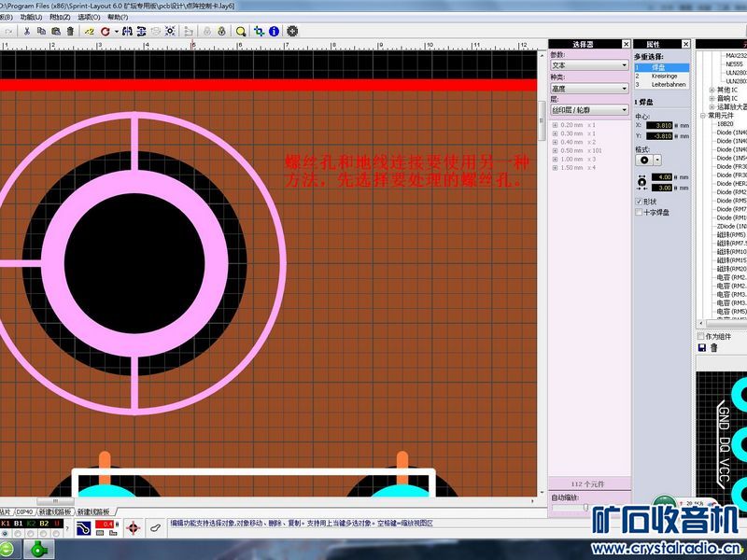Screen dimensions: 747x560
Task: Check the 作为组件 checkbox
Action: click(702, 336)
